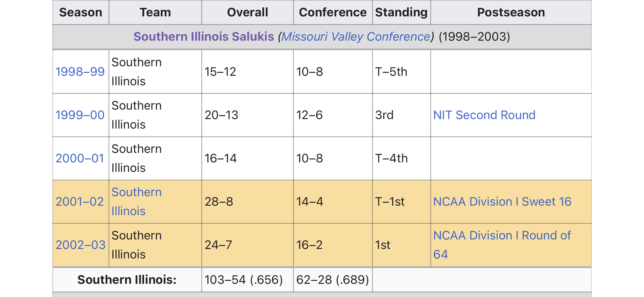644x297 pixels.
Task: Open NCAA Division I Round of 64 link
Action: [x=502, y=235]
